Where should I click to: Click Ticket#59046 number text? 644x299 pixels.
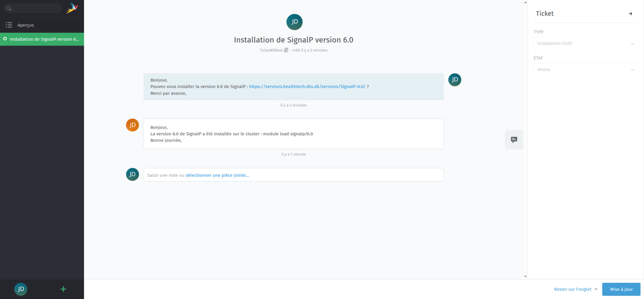[x=271, y=50]
